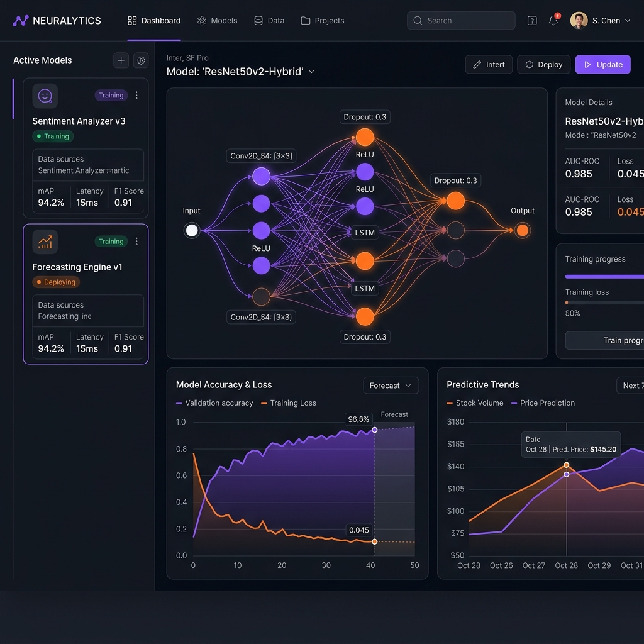Open Active Models settings gear icon
This screenshot has height=644, width=644.
pos(141,60)
